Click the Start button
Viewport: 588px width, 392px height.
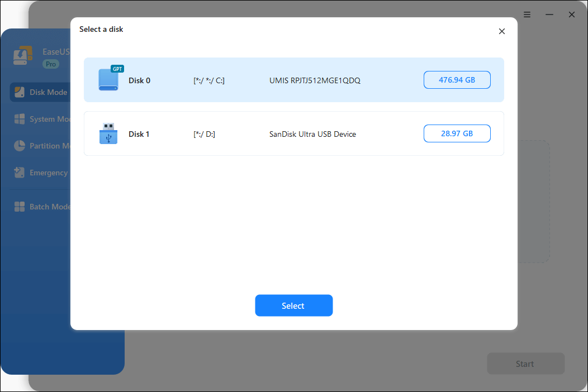pyautogui.click(x=525, y=364)
